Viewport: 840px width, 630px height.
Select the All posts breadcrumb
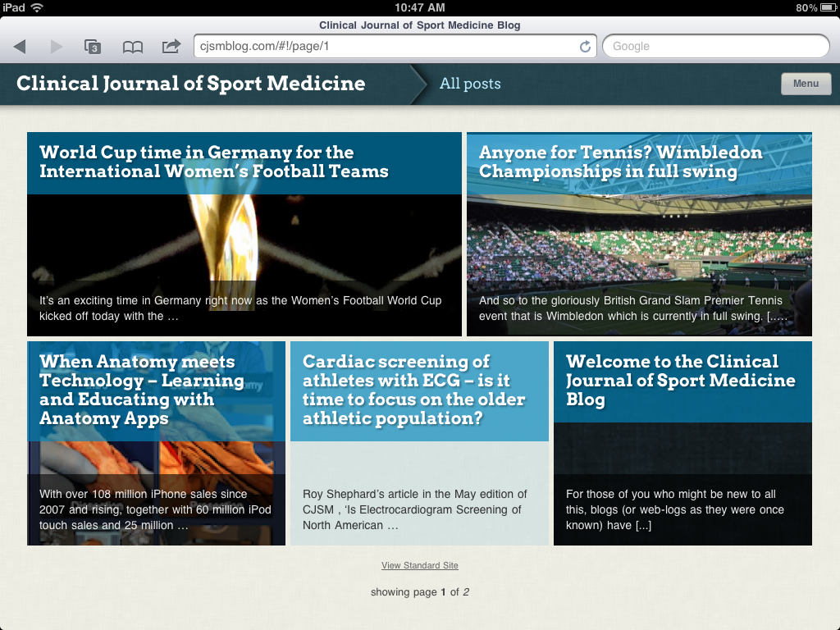[x=469, y=84]
